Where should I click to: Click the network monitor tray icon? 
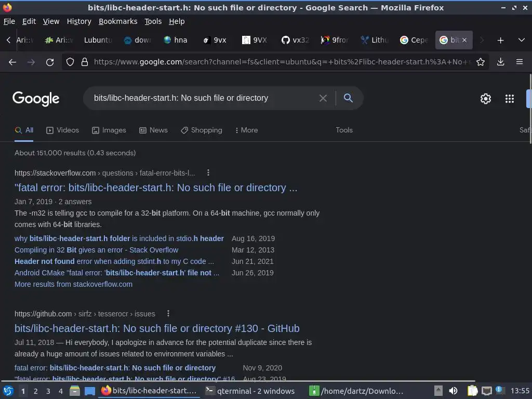tap(486, 391)
